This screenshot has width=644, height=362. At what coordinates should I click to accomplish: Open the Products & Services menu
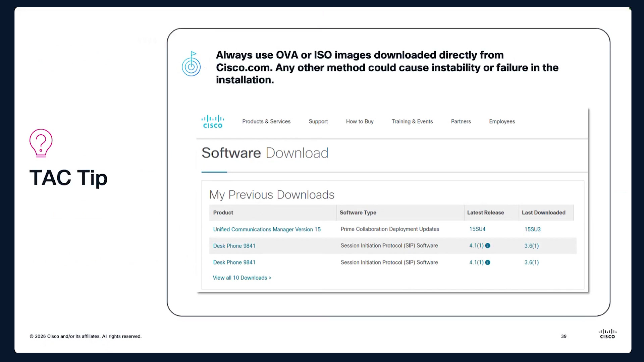(x=266, y=121)
